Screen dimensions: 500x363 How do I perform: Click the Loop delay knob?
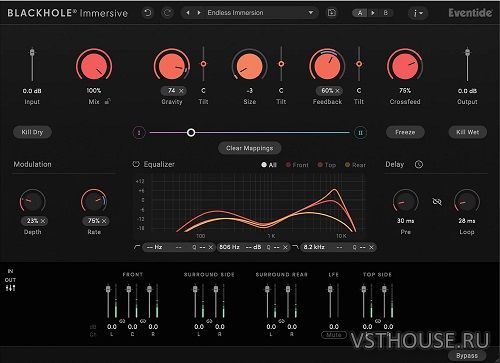(467, 201)
